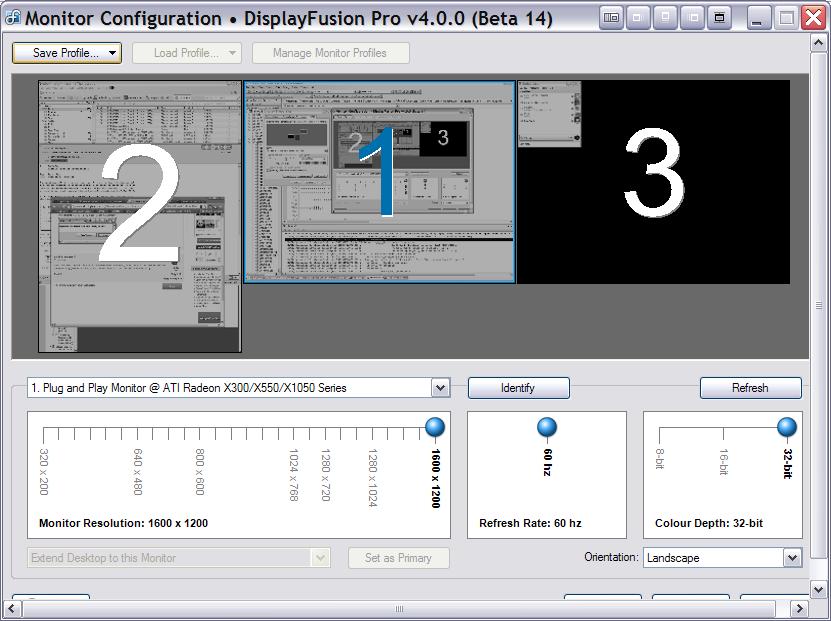
Task: Click the Refresh button
Action: click(750, 388)
